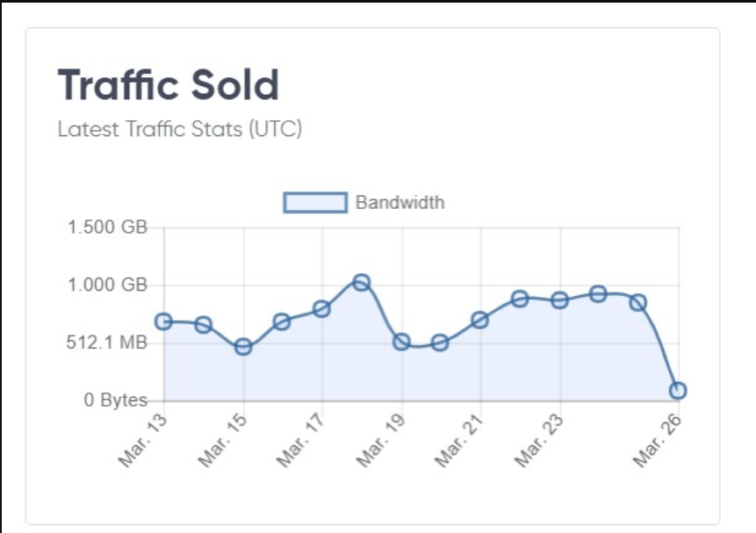Select the Mar. 25 data point
Viewport: 756px width, 533px height.
[x=638, y=303]
